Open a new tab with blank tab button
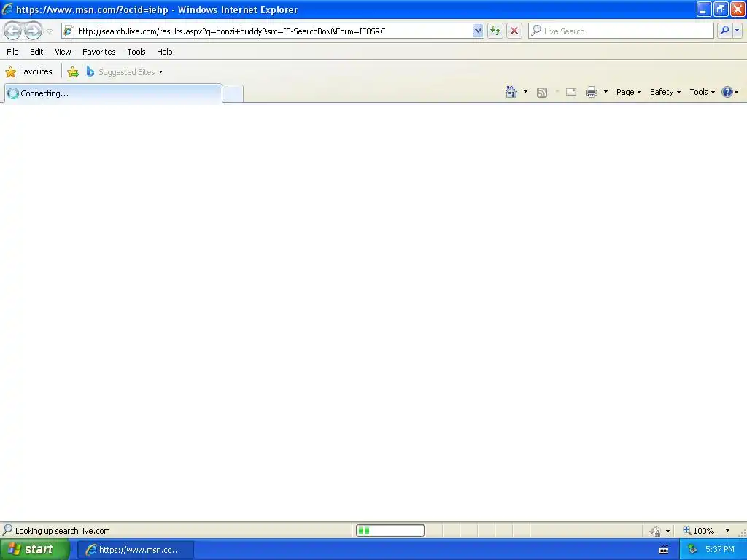Screen dimensions: 747x560 click(x=233, y=93)
